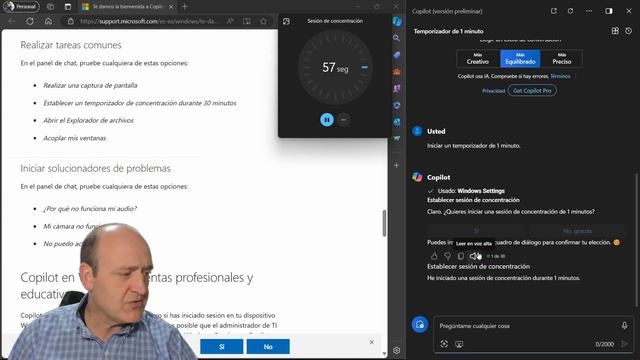Screen dimensions: 640x360
Task: Open Copilot panel more options menu
Action: (589, 11)
